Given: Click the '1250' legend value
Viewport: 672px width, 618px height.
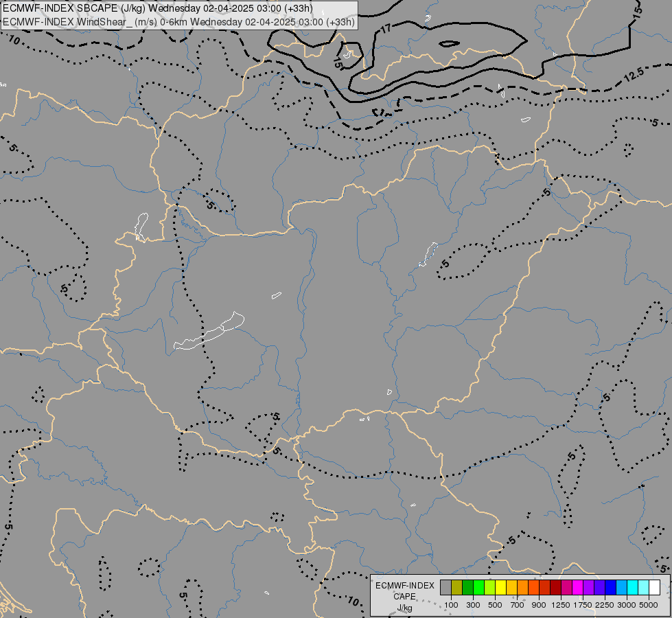Looking at the screenshot, I should point(561,605).
